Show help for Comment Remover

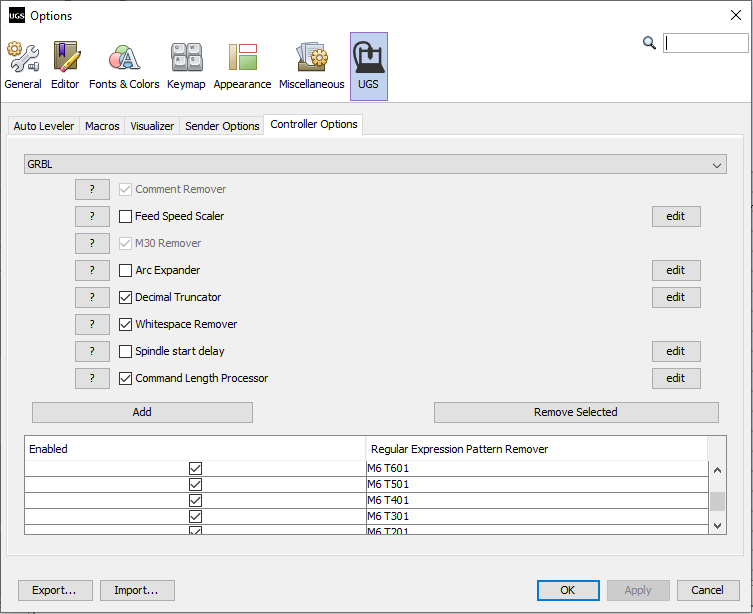92,189
